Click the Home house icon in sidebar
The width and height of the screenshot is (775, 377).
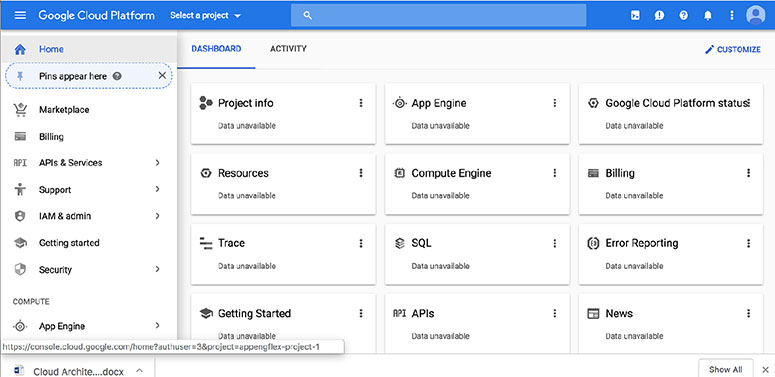pos(20,49)
